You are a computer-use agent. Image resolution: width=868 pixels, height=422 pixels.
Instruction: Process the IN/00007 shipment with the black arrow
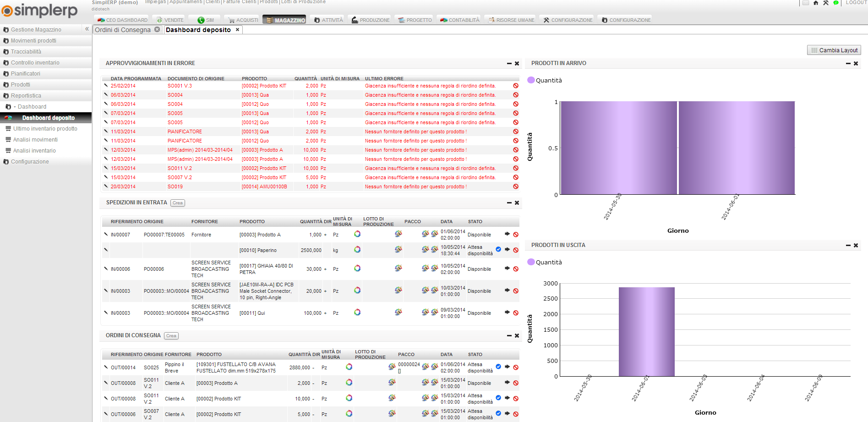pyautogui.click(x=508, y=234)
